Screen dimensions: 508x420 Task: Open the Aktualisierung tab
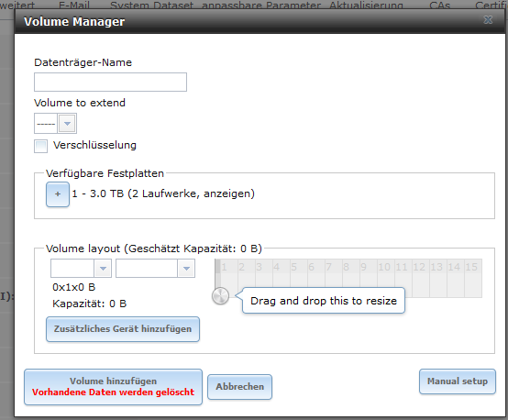367,6
